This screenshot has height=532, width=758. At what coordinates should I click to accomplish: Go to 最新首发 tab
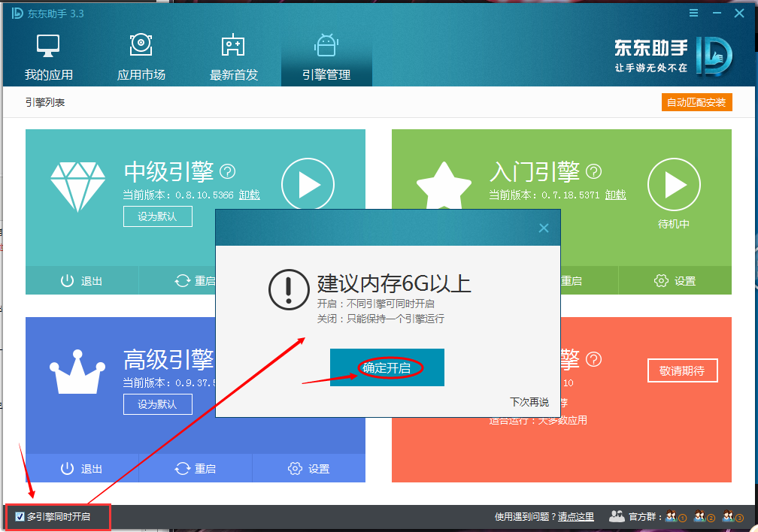[233, 58]
